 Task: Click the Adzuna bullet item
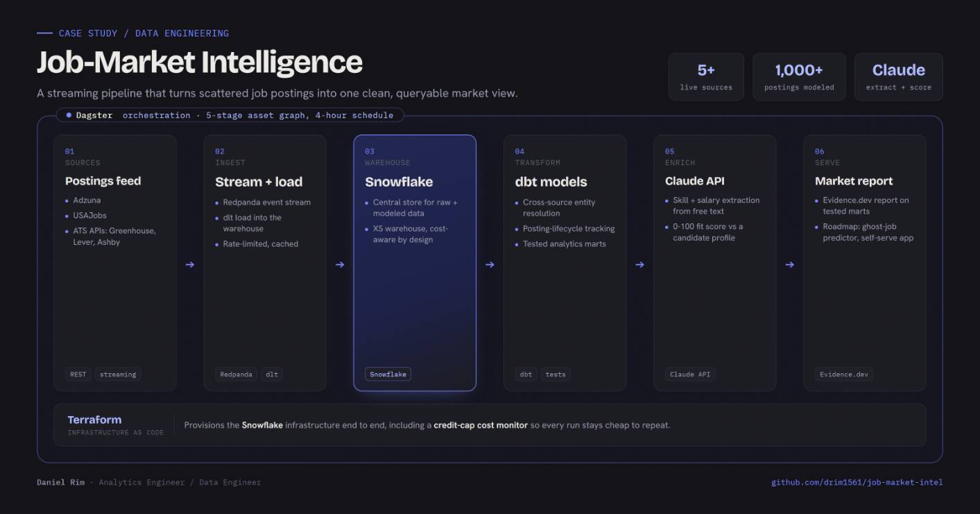(87, 200)
